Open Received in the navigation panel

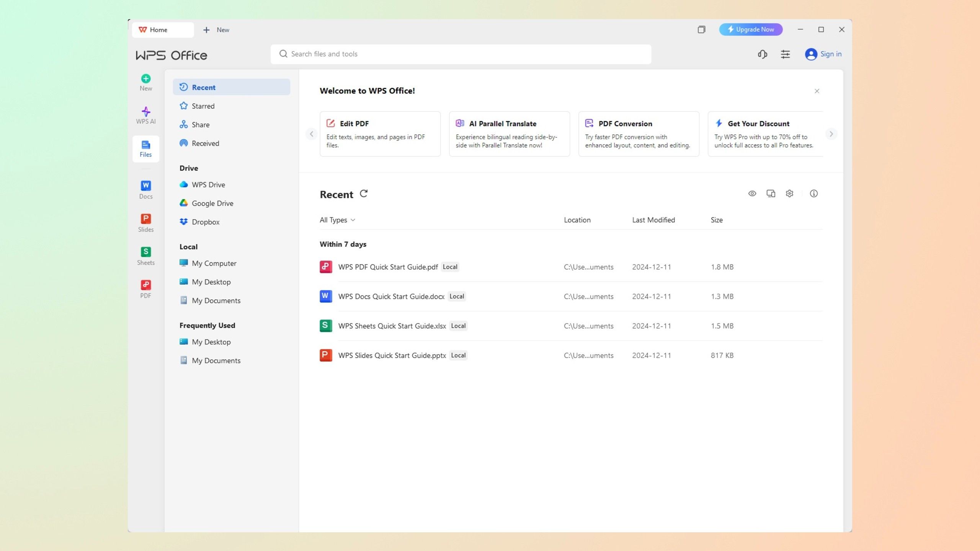(231, 143)
